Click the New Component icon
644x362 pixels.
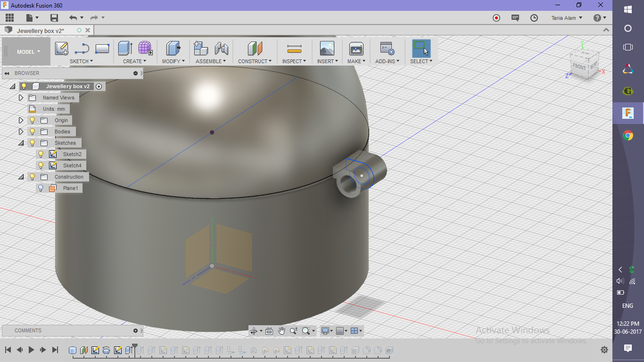click(x=201, y=49)
